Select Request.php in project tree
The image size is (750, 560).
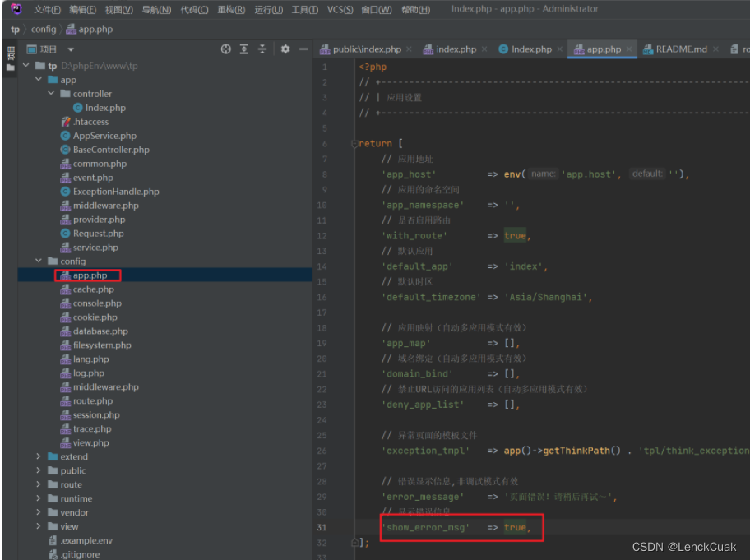[x=92, y=233]
